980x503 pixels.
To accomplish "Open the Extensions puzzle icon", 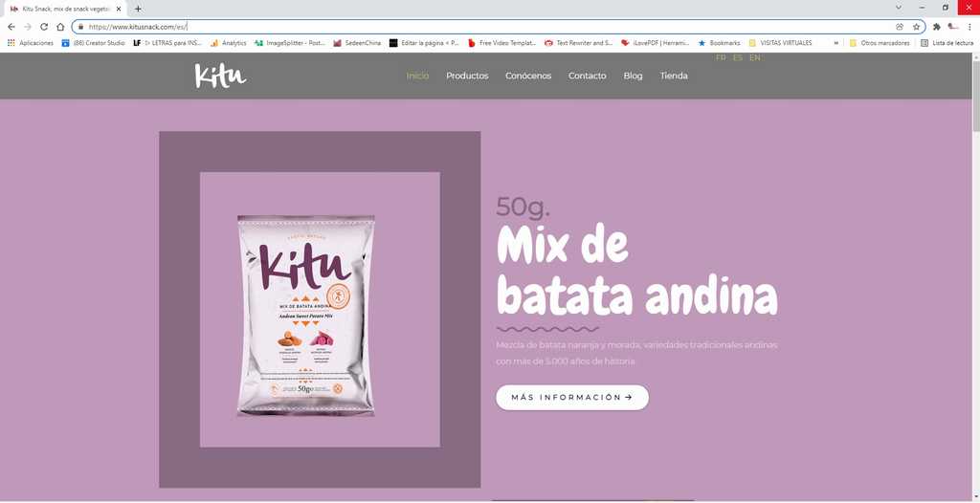I will (936, 27).
